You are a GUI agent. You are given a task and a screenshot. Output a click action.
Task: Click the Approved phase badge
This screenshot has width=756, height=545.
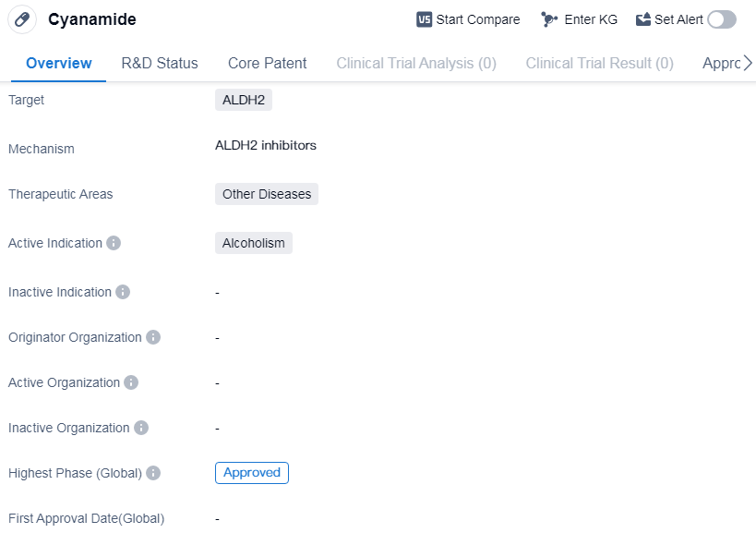(x=252, y=473)
